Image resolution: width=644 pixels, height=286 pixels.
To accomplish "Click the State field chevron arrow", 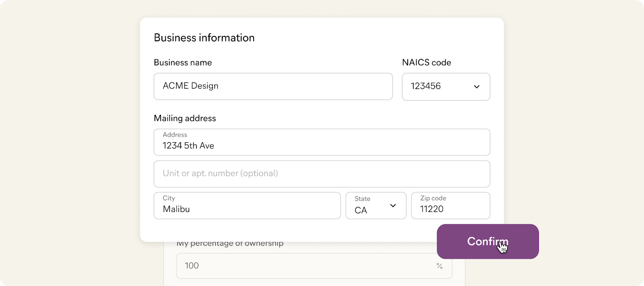I will (x=393, y=206).
